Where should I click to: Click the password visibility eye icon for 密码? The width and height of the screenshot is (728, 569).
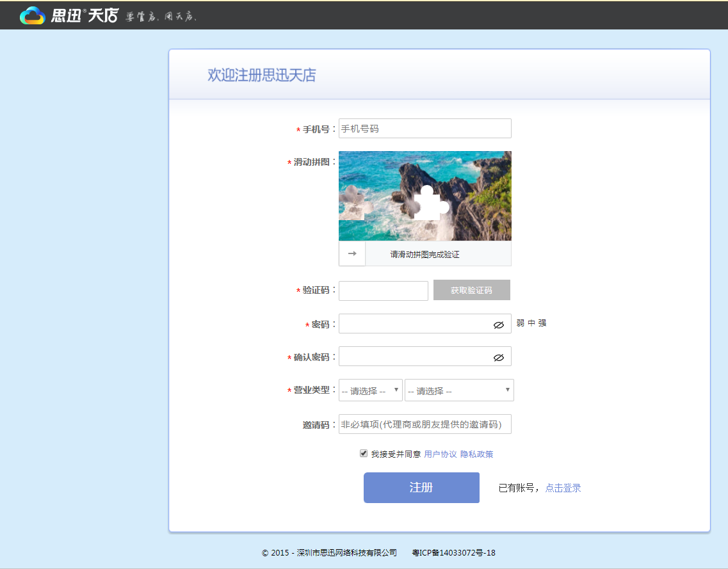pos(498,324)
